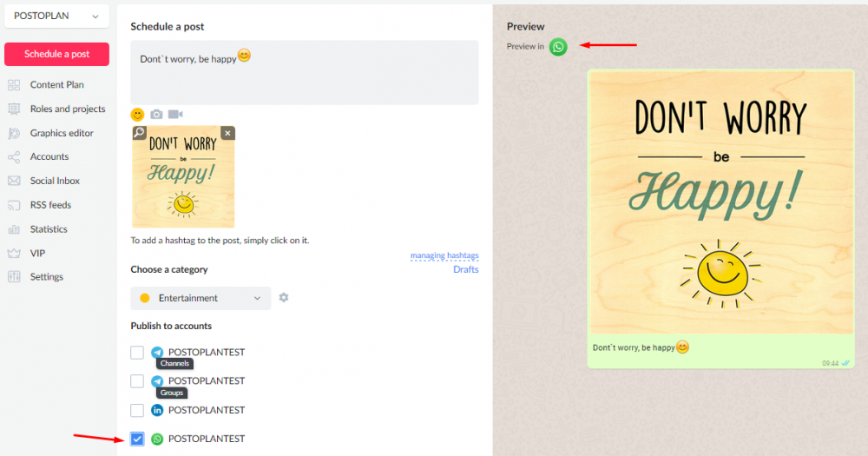Open the POSTOPLAN project dropdown

[56, 16]
